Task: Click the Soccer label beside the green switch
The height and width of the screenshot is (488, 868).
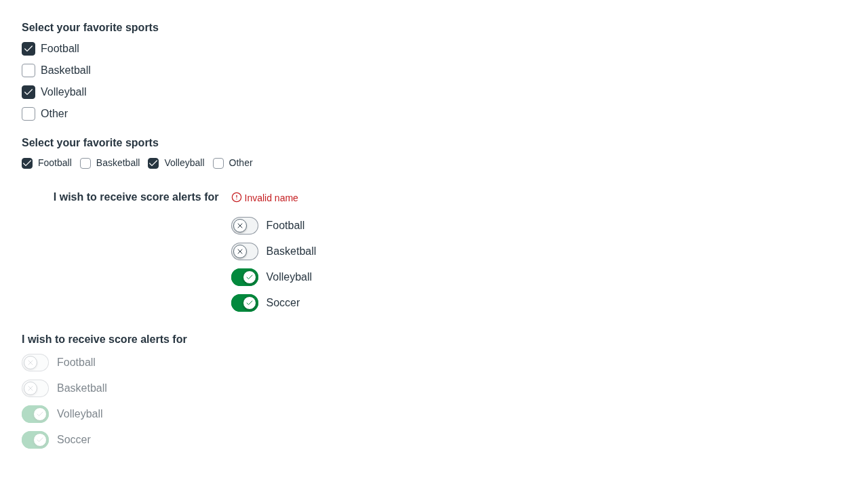Action: [x=283, y=303]
